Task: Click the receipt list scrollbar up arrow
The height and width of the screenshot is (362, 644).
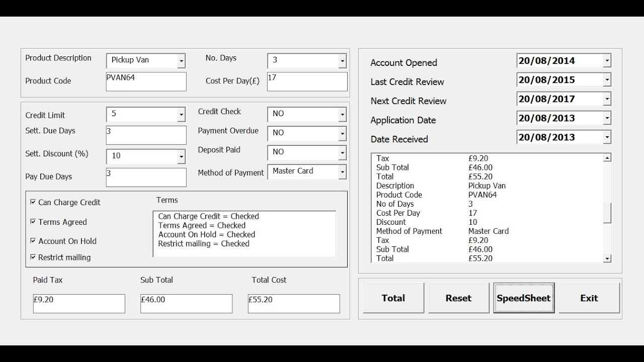Action: point(607,158)
